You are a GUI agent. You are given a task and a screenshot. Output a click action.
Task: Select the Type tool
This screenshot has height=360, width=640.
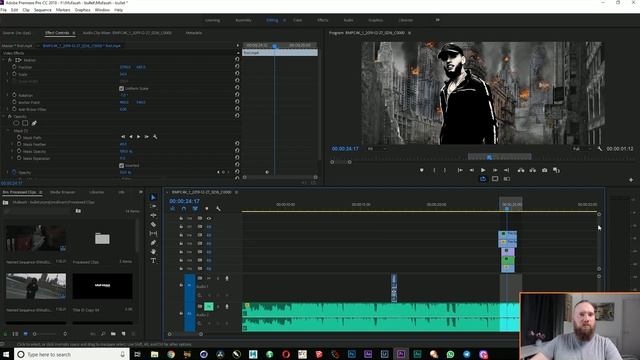pos(153,261)
